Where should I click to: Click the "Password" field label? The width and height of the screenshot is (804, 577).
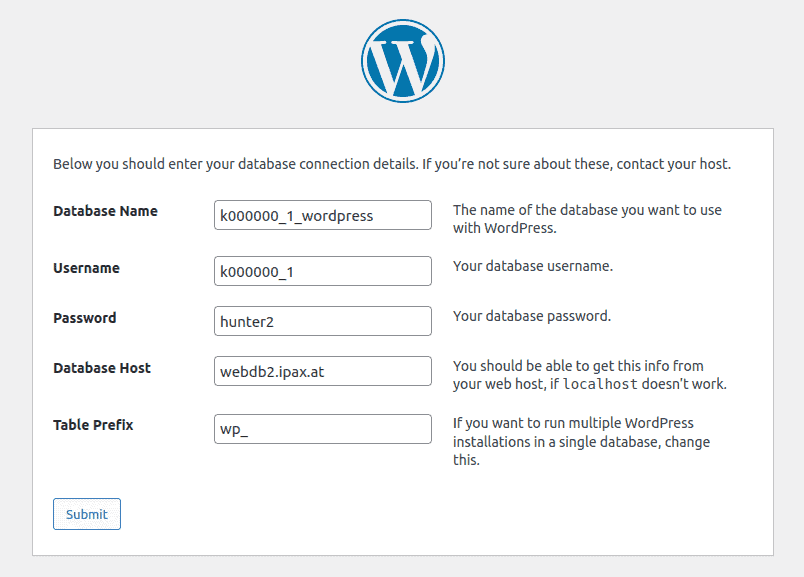click(x=84, y=318)
